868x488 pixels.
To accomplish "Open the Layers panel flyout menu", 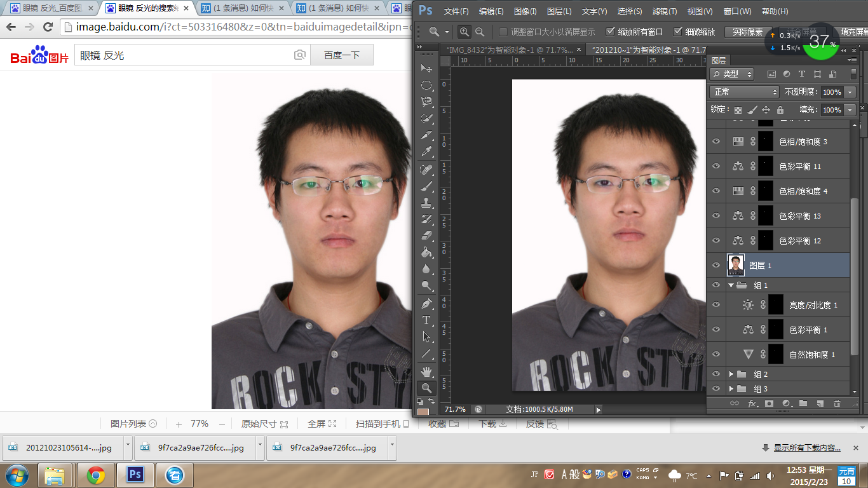I will pyautogui.click(x=851, y=60).
